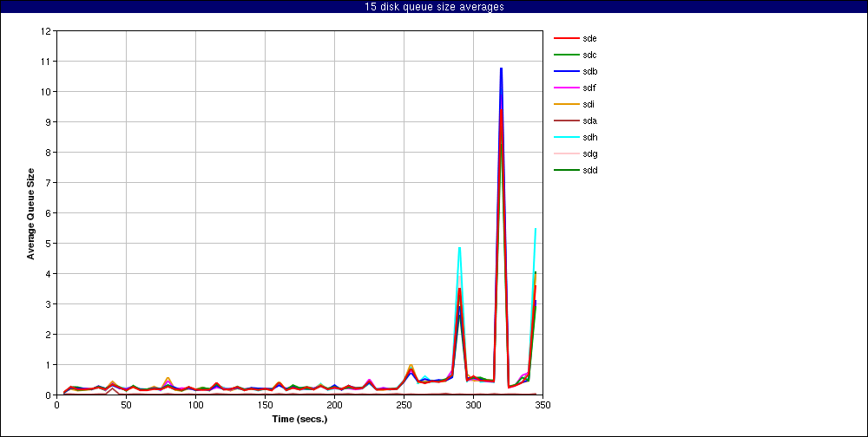Click the sde legend label
The height and width of the screenshot is (437, 868).
(589, 38)
